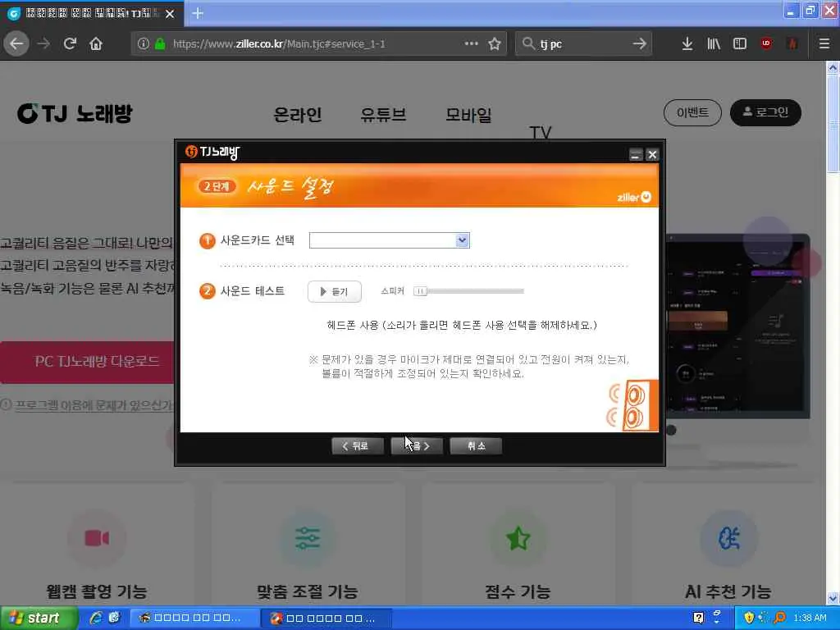Bookmark this page with the star

(495, 43)
